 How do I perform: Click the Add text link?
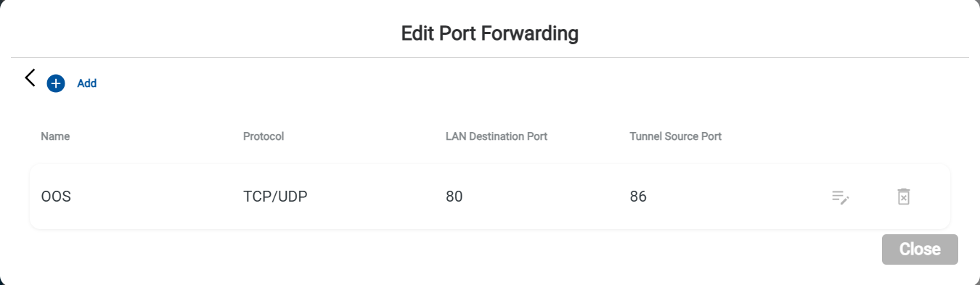(x=87, y=83)
